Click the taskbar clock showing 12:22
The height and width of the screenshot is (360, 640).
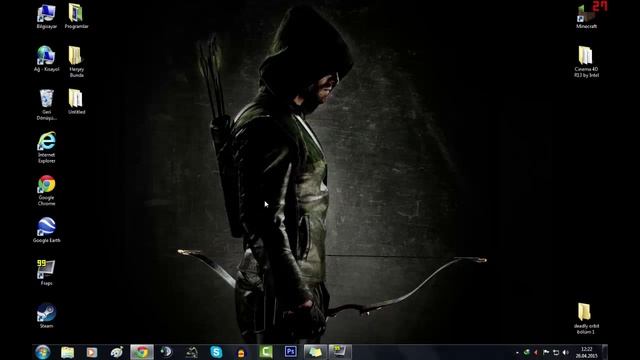587,352
